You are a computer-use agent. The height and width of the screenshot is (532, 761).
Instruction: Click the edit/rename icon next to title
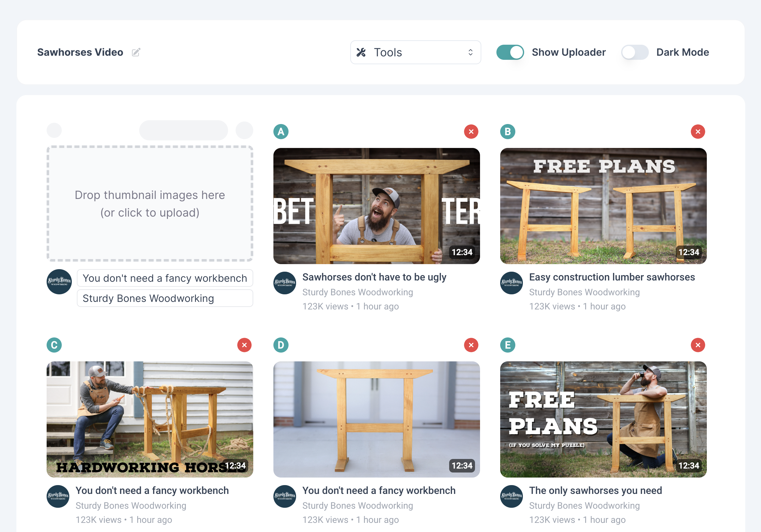pos(136,52)
